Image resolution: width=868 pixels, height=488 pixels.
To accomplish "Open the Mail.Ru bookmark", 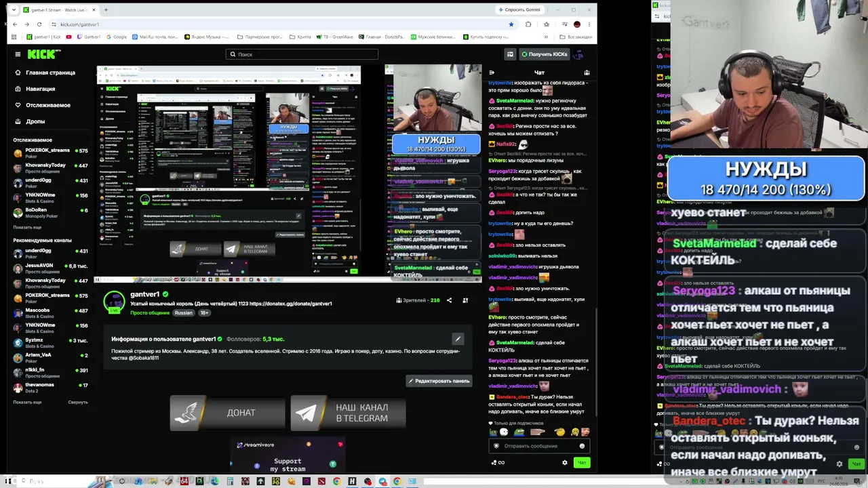I will click(x=155, y=37).
